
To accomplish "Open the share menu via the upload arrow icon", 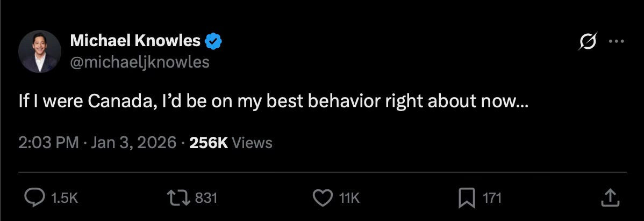I will [x=609, y=198].
